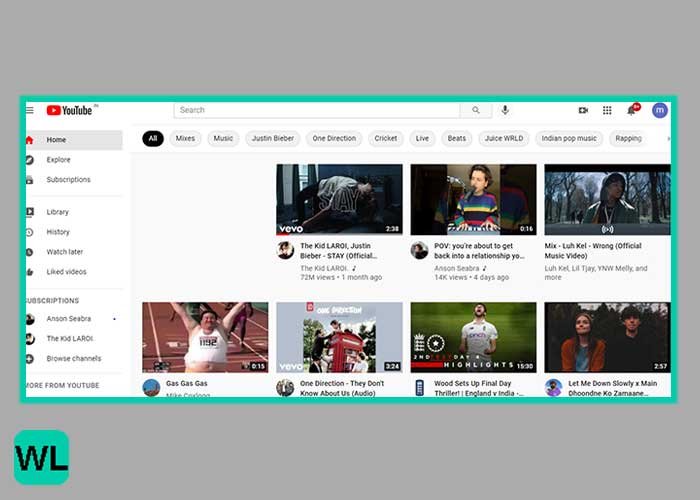Play the POV Anson Seabra thumbnail
Screen dimensions: 700x500
point(474,200)
